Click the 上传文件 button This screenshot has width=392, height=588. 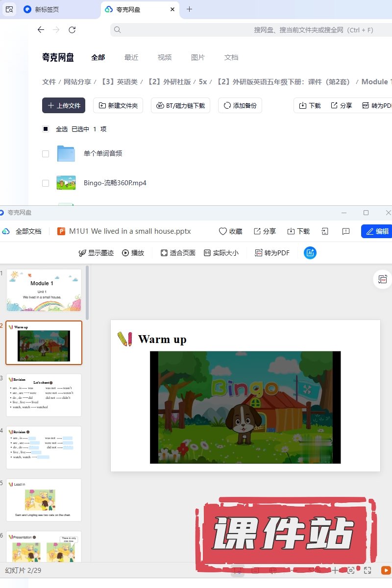[64, 105]
